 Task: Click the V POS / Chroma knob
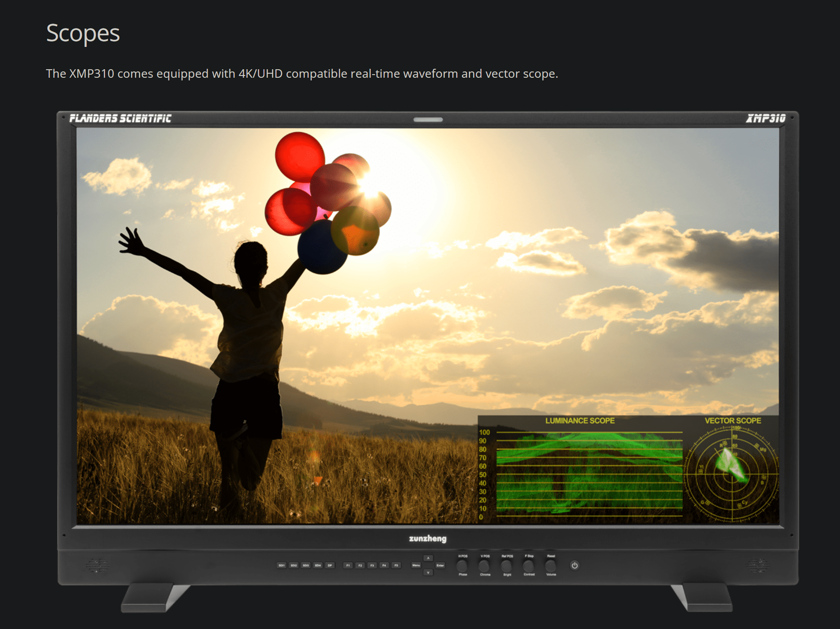point(485,566)
